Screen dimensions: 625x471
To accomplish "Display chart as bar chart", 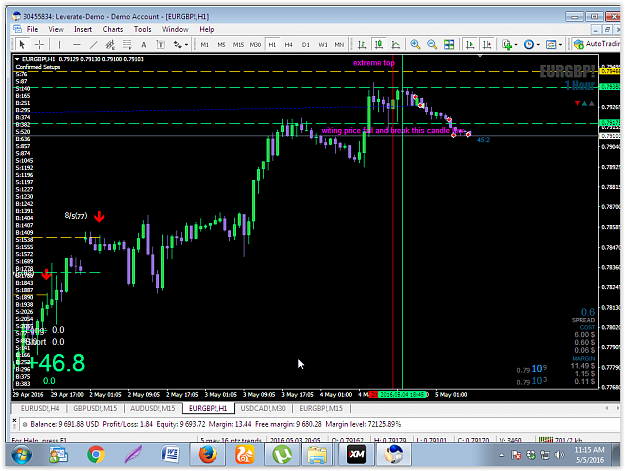I will pos(362,44).
